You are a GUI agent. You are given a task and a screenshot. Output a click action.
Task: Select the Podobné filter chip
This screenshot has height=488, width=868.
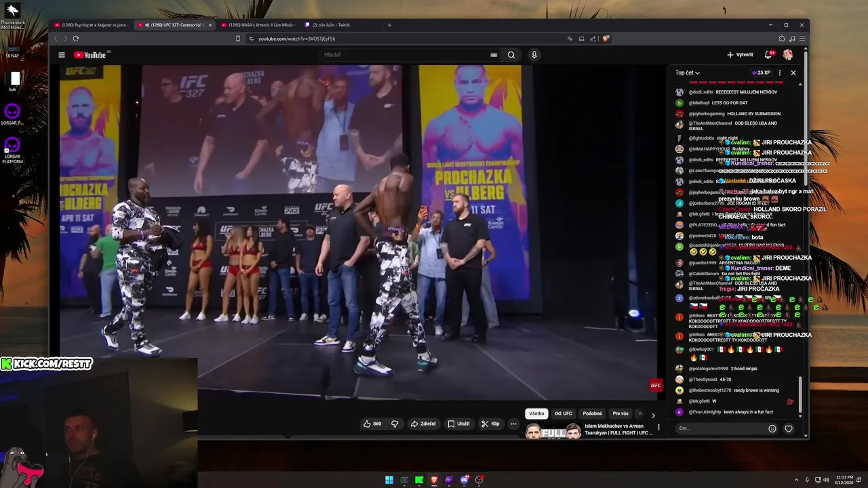tap(593, 413)
